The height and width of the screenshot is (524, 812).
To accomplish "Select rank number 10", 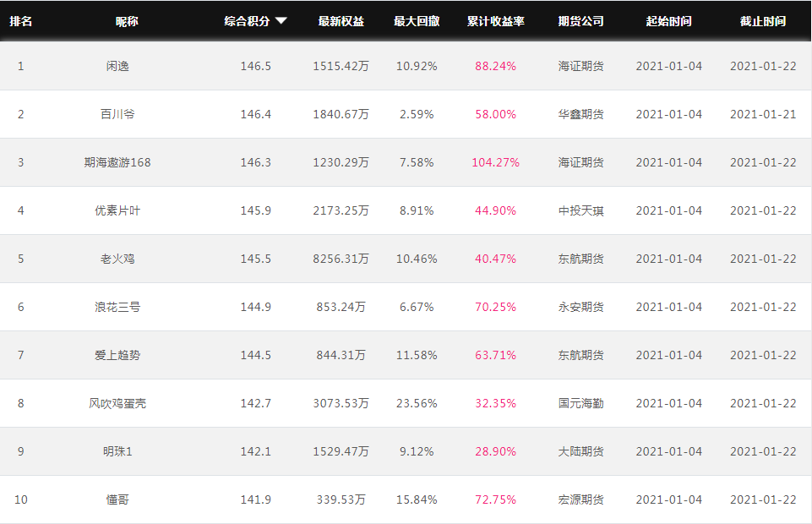I will [x=21, y=499].
